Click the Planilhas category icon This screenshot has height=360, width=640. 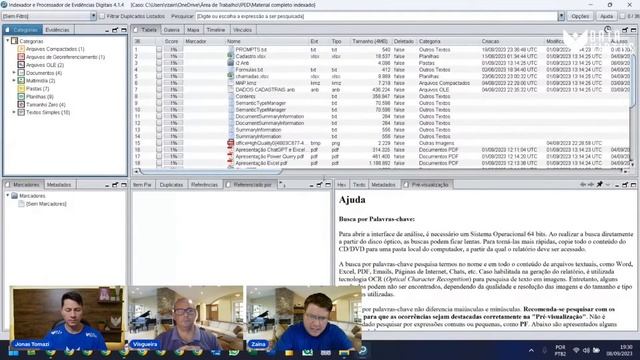click(x=21, y=97)
